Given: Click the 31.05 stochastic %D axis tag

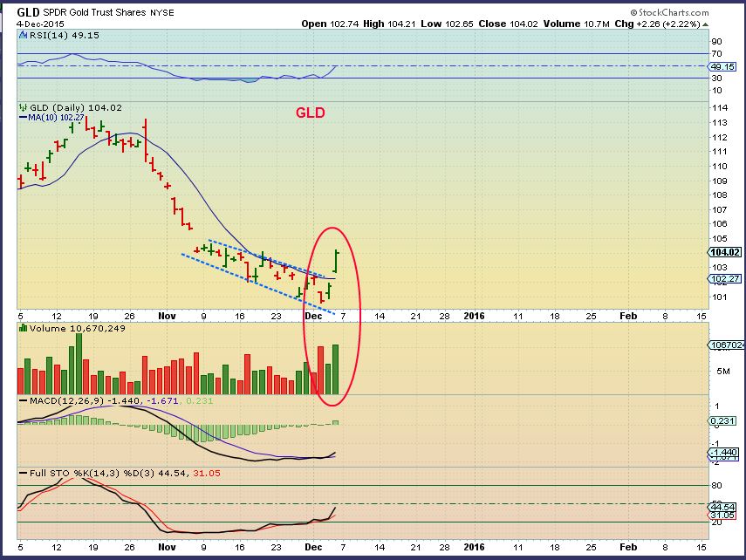Looking at the screenshot, I should tap(722, 516).
